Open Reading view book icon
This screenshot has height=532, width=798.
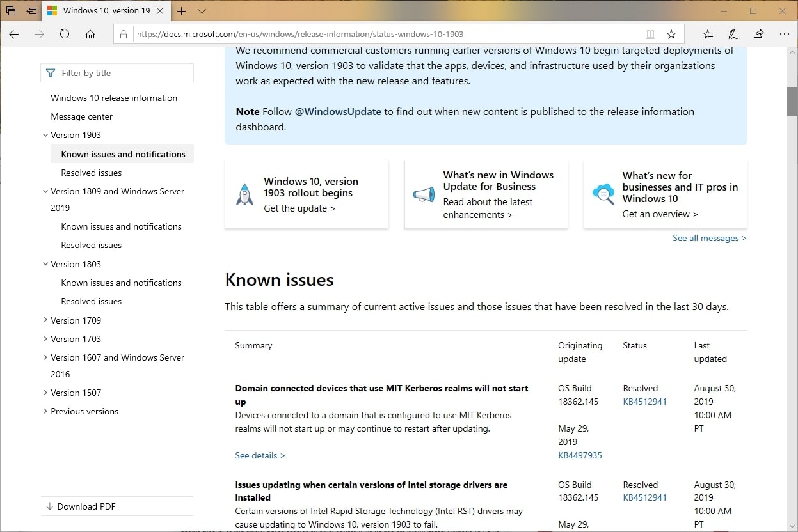650,35
